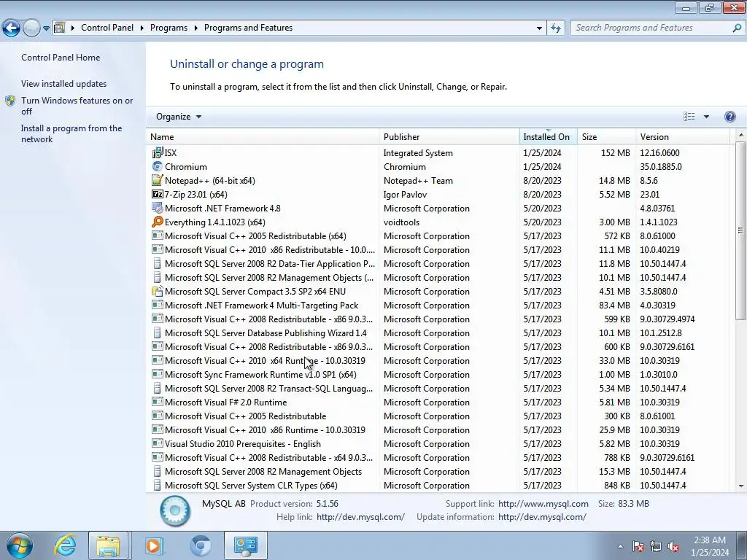The height and width of the screenshot is (560, 747).
Task: Open the recent pages dropdown arrow
Action: (46, 28)
